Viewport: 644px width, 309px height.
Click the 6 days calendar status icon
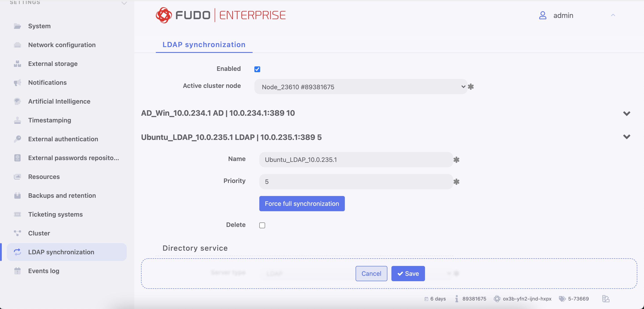(426, 299)
